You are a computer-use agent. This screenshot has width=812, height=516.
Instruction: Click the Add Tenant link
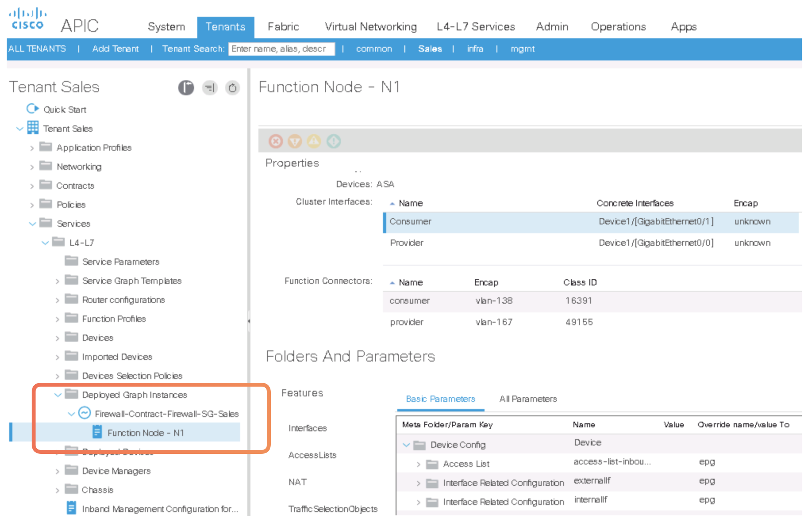115,49
